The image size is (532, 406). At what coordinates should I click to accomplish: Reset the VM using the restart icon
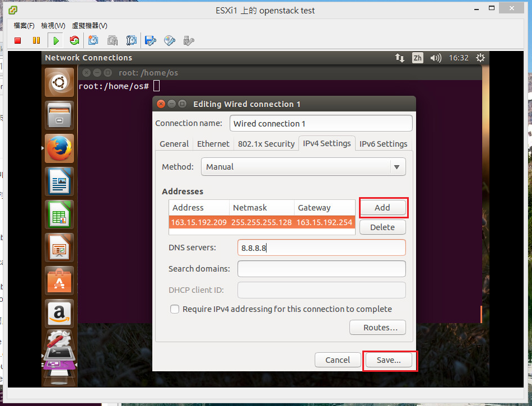pos(74,40)
